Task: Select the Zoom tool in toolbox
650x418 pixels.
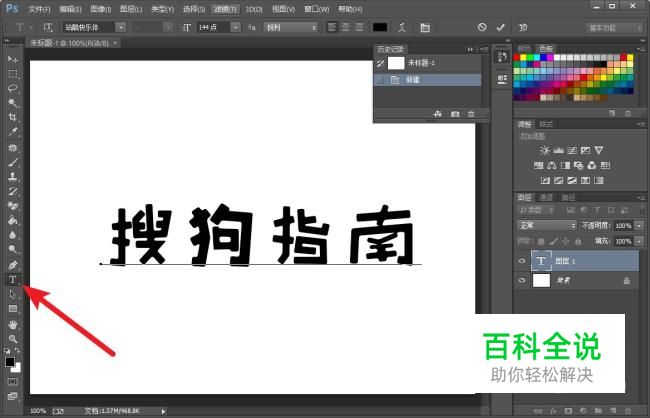Action: [x=12, y=339]
